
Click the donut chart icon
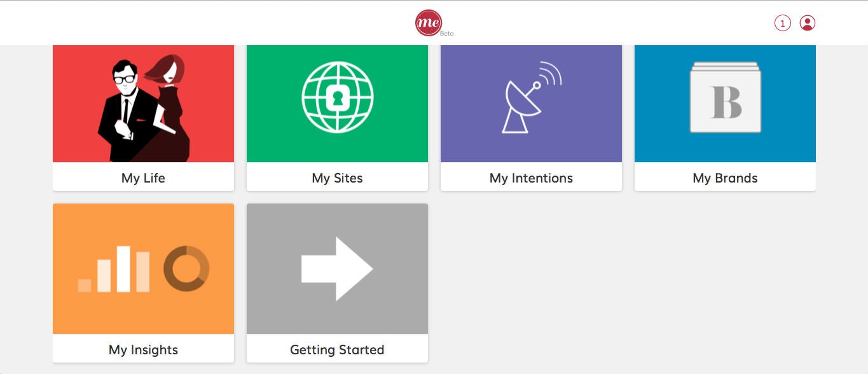click(186, 269)
